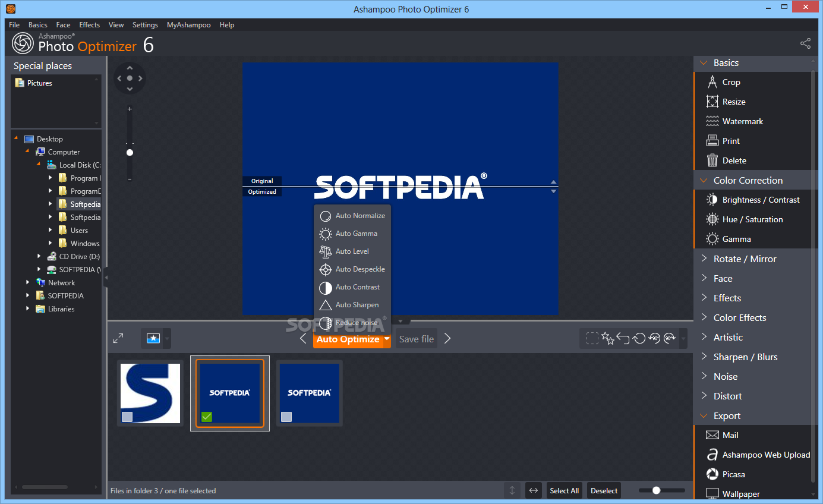Export photo to Picasa
This screenshot has width=823, height=504.
tap(725, 474)
